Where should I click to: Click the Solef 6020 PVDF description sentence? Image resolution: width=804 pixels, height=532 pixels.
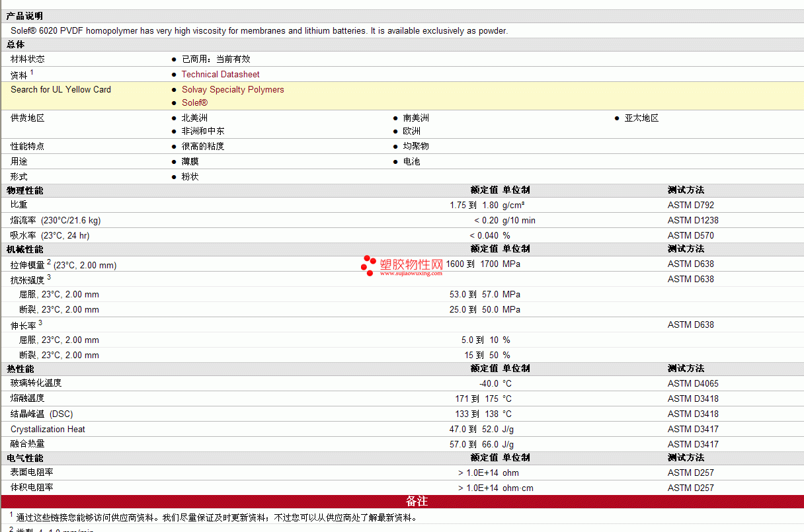259,31
